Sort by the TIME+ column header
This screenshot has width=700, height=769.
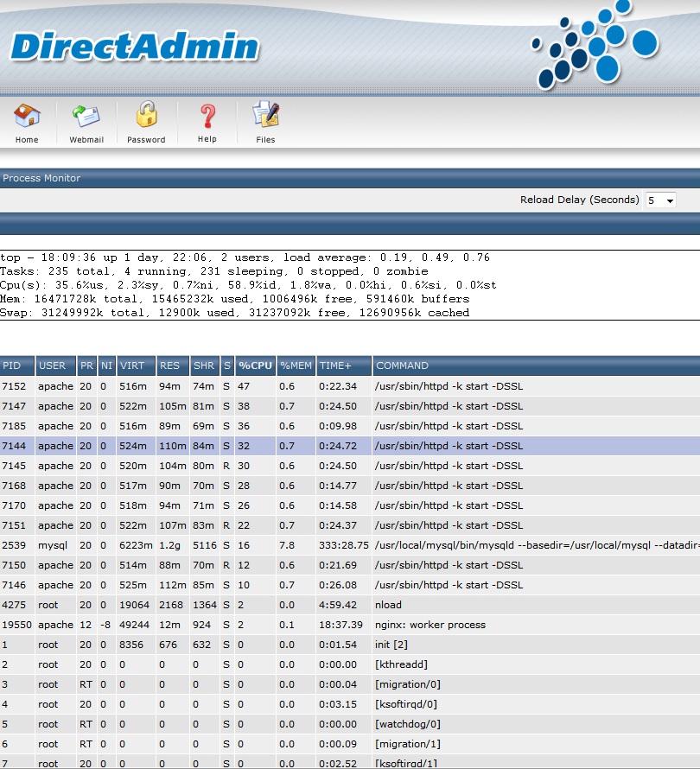pyautogui.click(x=343, y=365)
